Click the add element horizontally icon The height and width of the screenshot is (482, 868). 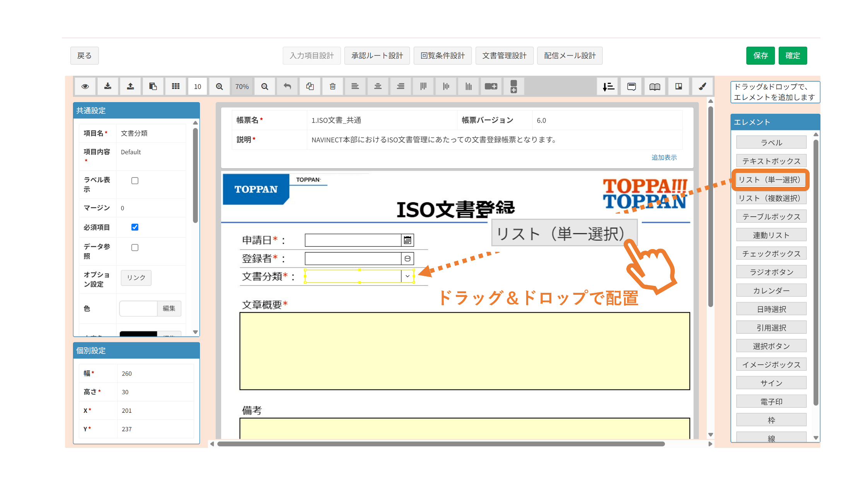coord(491,86)
